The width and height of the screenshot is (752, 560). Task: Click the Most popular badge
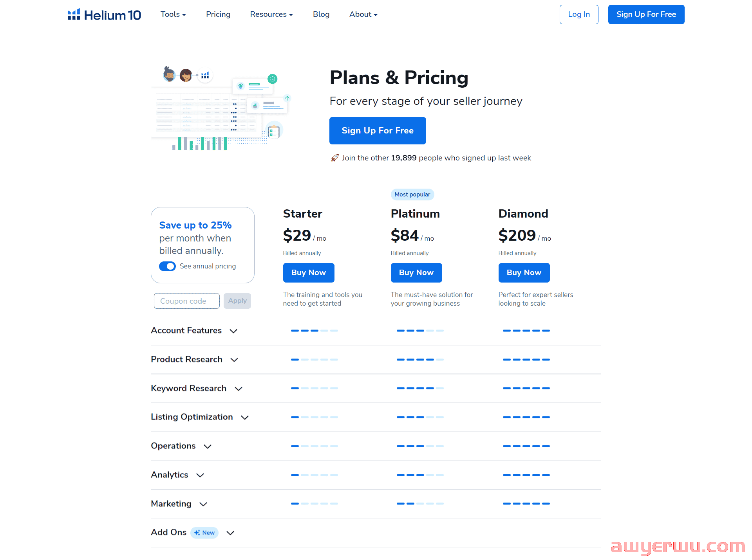pos(412,194)
